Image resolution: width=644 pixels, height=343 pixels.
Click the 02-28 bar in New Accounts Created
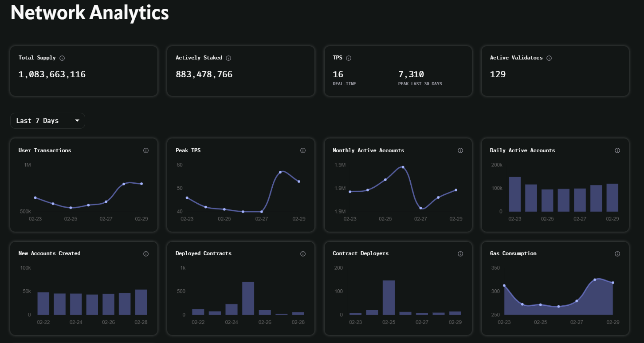click(141, 302)
